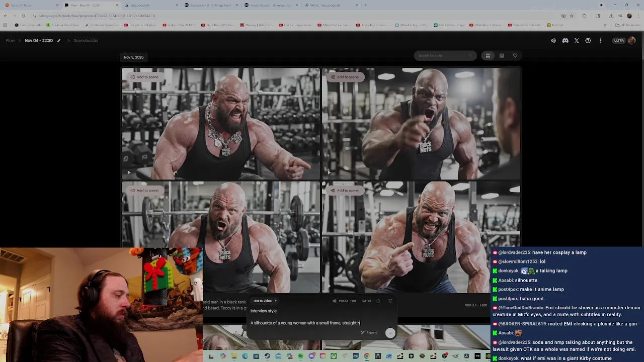The image size is (644, 362).
Task: Add top-right shouting man clip to scene
Action: pyautogui.click(x=345, y=77)
